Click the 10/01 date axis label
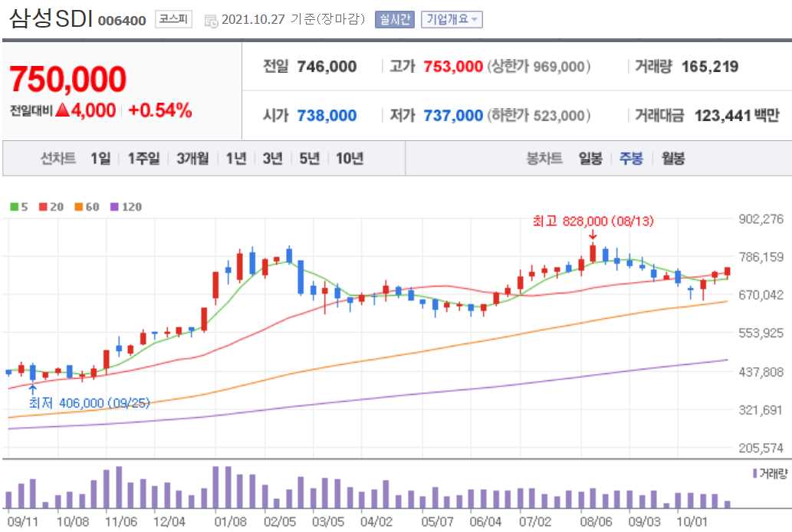Image resolution: width=792 pixels, height=532 pixels. 692,521
